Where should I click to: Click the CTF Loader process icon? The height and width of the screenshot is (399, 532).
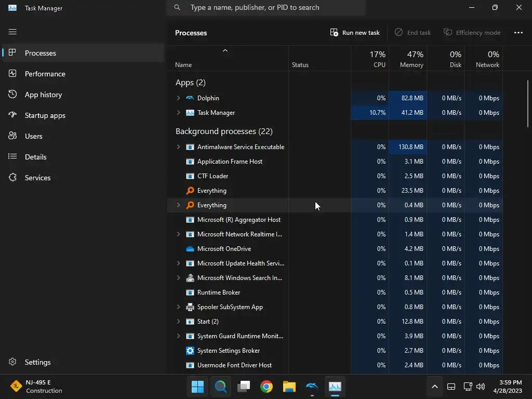[x=190, y=176]
